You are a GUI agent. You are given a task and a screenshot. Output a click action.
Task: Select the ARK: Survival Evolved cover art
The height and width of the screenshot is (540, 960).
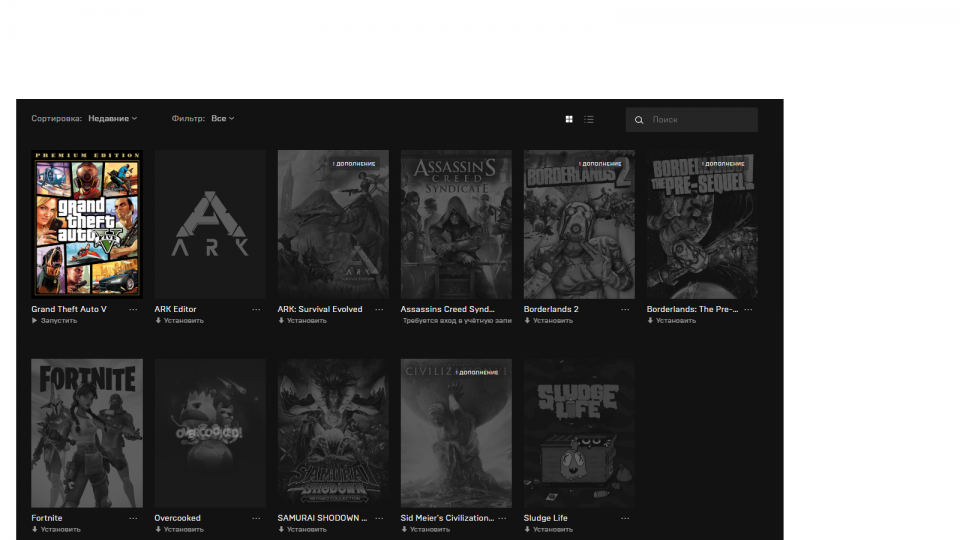click(333, 224)
